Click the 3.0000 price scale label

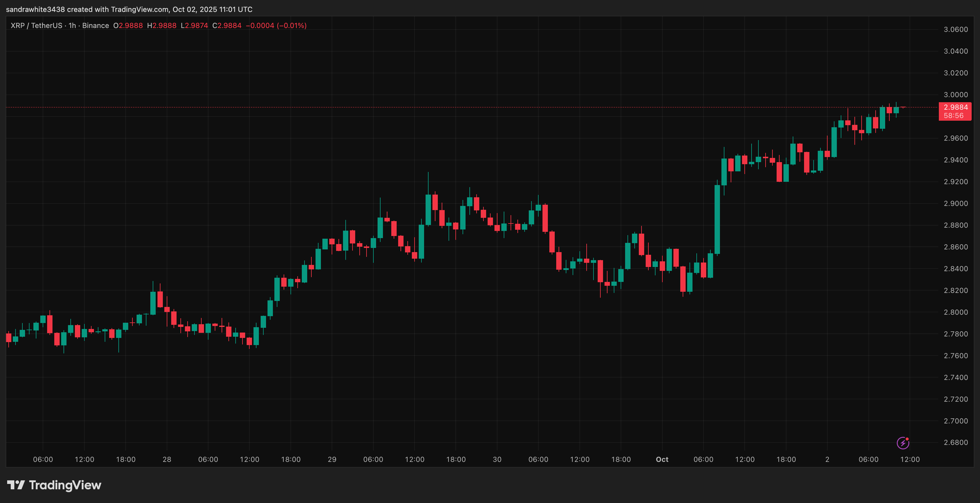[956, 95]
